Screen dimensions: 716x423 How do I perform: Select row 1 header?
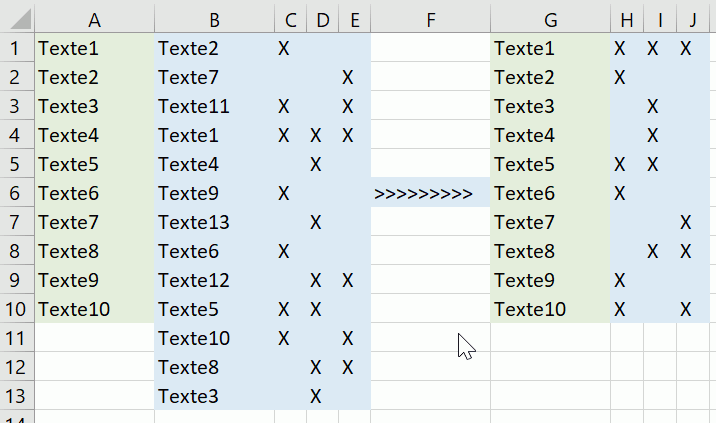16,48
